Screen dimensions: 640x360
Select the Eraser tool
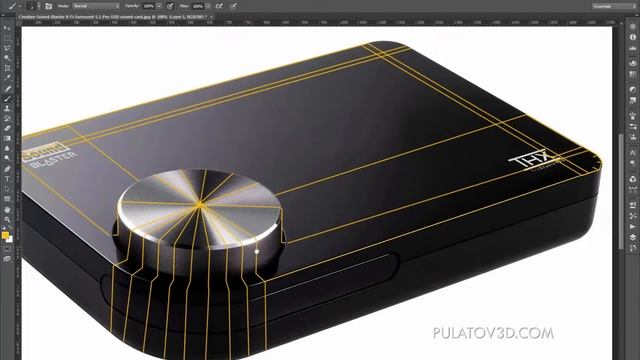click(x=7, y=128)
